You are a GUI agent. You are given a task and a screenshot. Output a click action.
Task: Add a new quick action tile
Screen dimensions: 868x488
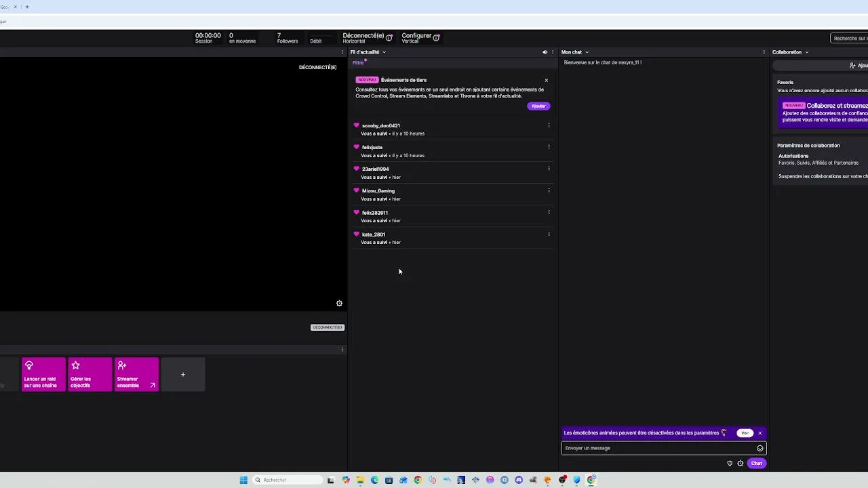click(x=182, y=375)
